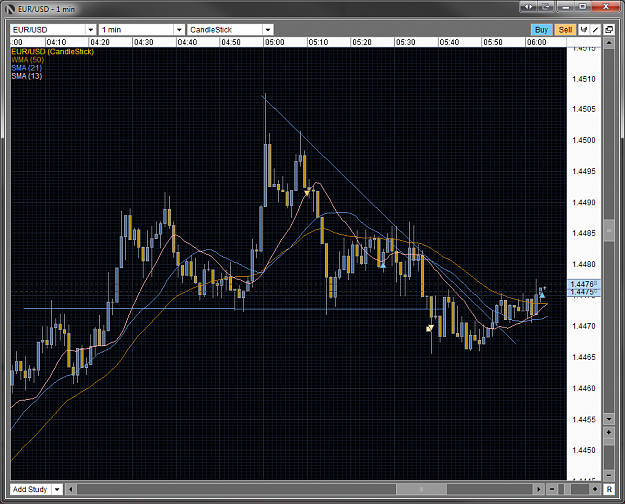The height and width of the screenshot is (504, 625).
Task: Click the vertical zoom plus button
Action: click(x=609, y=432)
